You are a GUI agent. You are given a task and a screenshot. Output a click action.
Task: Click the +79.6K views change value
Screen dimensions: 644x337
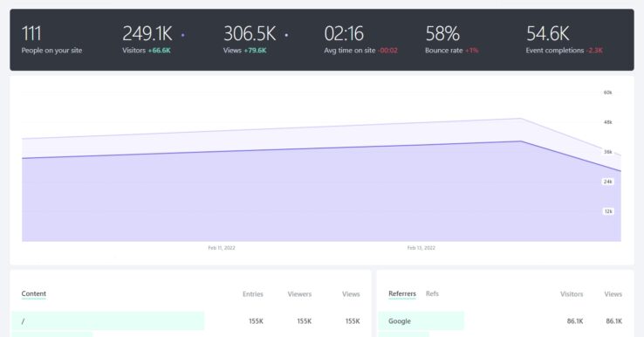[x=255, y=51]
